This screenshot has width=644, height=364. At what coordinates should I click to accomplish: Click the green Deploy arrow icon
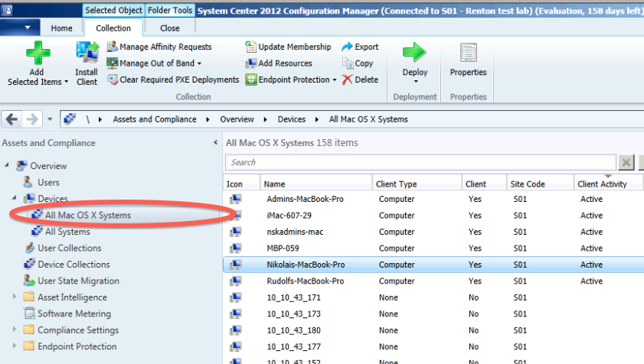(414, 54)
